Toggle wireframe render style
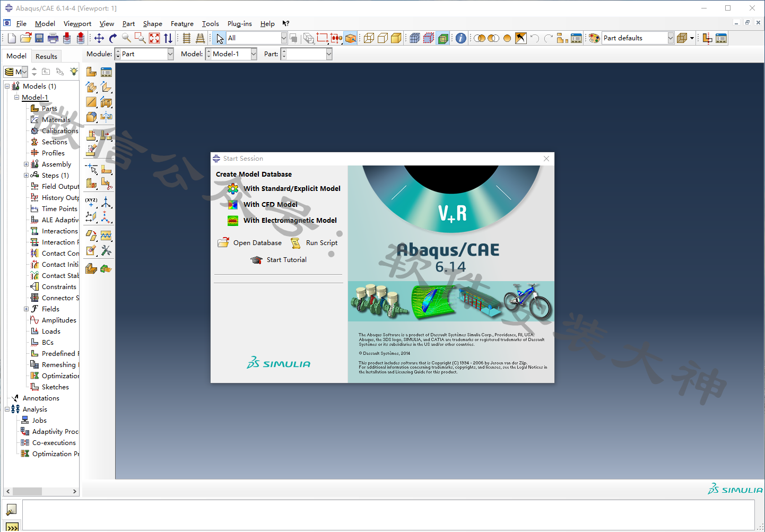Image resolution: width=765 pixels, height=532 pixels. [369, 38]
